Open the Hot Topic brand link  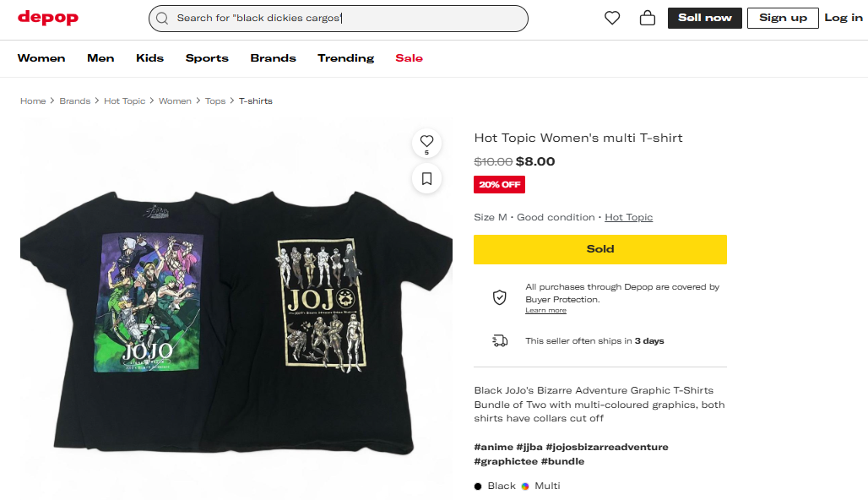click(x=628, y=217)
